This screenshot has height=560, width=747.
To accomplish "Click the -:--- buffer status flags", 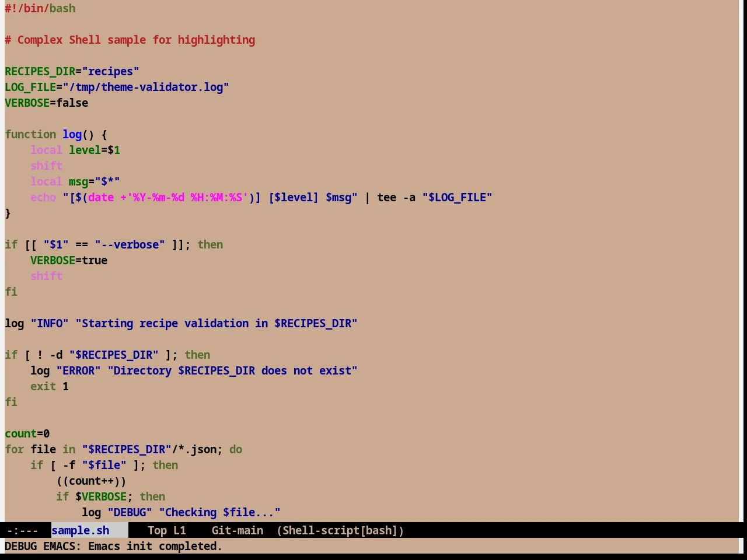I will (22, 530).
